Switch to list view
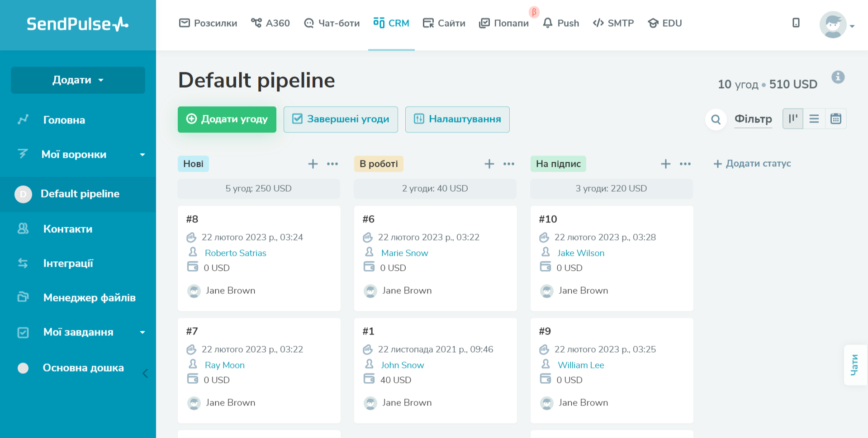This screenshot has width=868, height=438. pos(814,119)
